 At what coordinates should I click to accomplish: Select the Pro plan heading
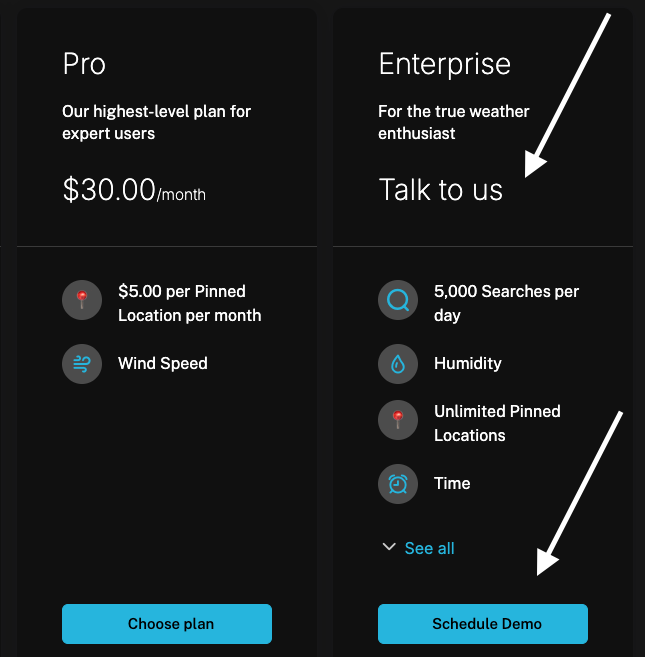click(84, 64)
